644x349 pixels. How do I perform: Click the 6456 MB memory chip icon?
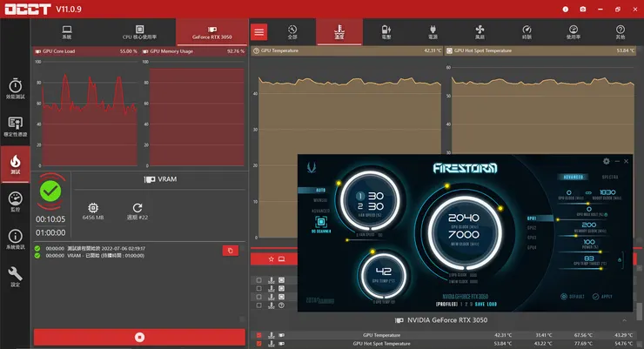(x=93, y=208)
